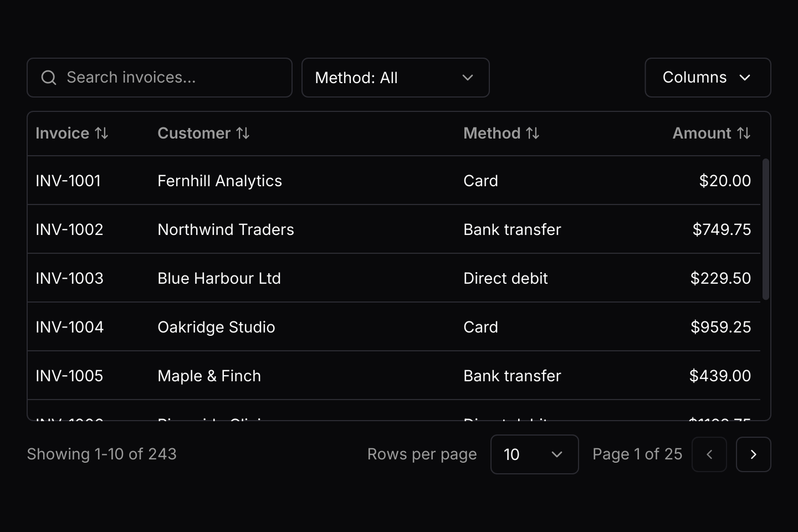Sort by Customer column arrows icon
This screenshot has height=532, width=798.
[x=243, y=134]
